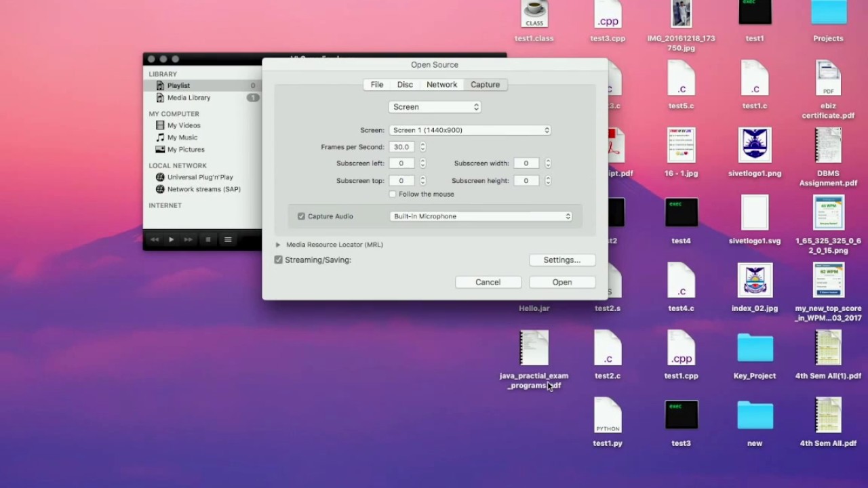The image size is (868, 488).
Task: Select java_practial_exam_programs.pdf on desktop
Action: click(x=534, y=360)
